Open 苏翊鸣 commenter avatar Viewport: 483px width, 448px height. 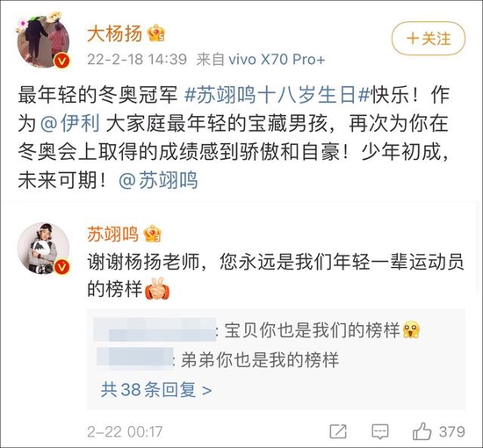(43, 249)
